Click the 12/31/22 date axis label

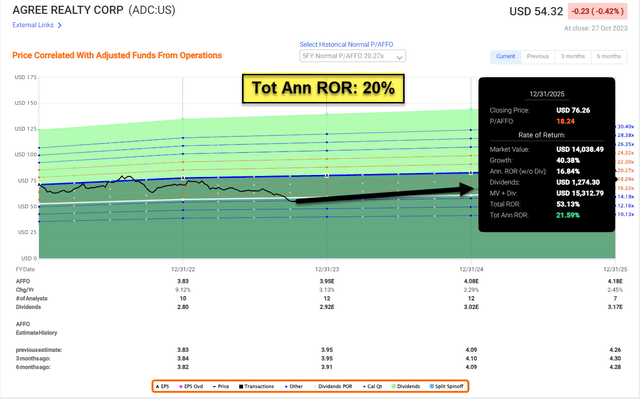[x=183, y=269]
